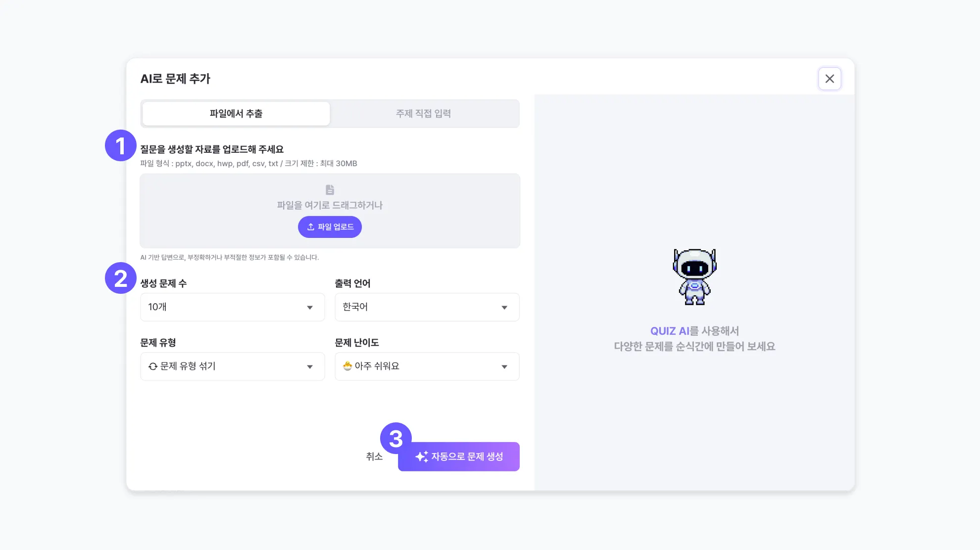The height and width of the screenshot is (550, 980).
Task: Click the file drop zone area text
Action: 330,205
